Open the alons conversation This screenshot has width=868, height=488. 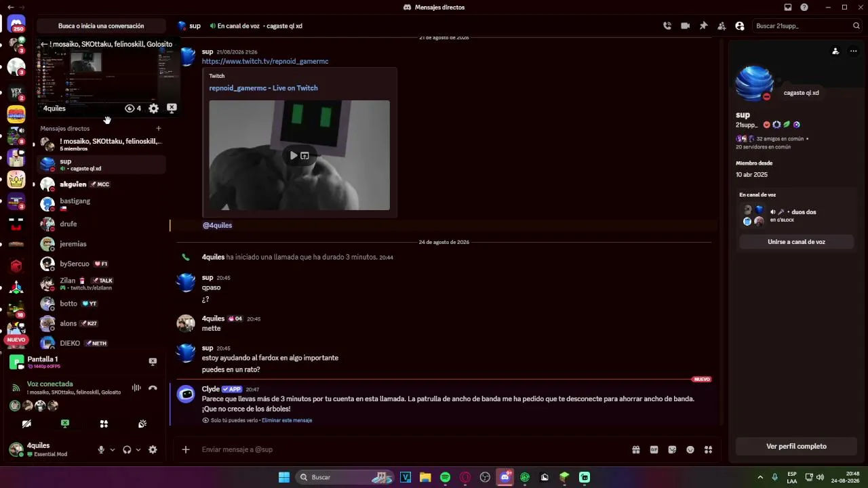(x=101, y=323)
